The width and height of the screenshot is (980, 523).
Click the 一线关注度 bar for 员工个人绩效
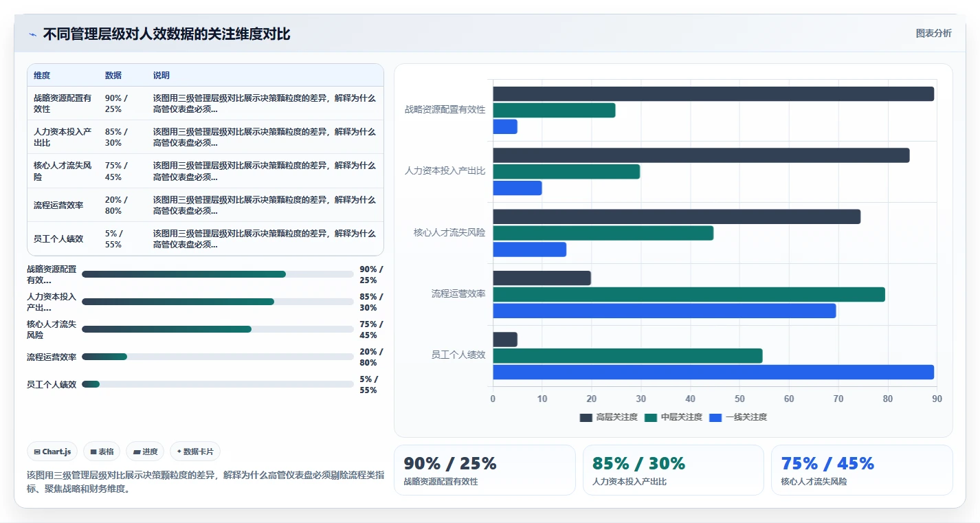click(713, 372)
